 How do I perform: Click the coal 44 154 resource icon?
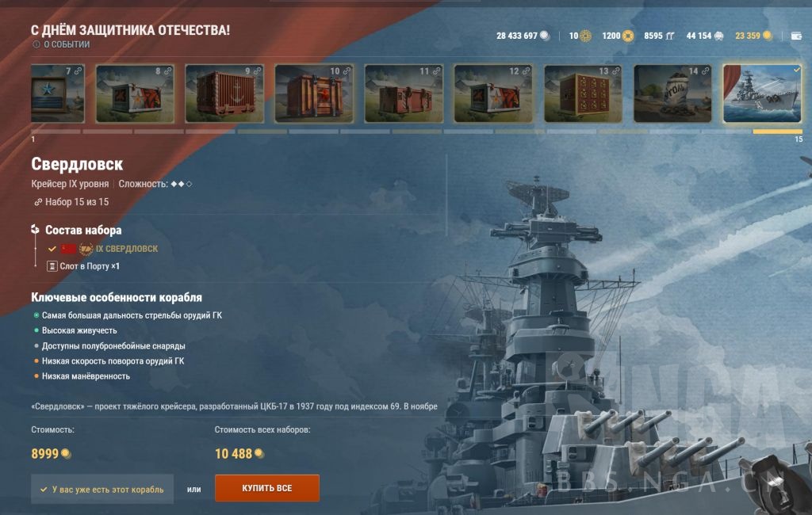718,36
